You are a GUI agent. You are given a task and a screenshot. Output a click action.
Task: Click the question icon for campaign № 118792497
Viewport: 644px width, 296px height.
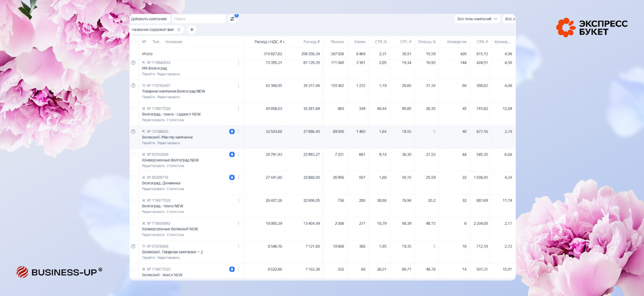click(134, 86)
